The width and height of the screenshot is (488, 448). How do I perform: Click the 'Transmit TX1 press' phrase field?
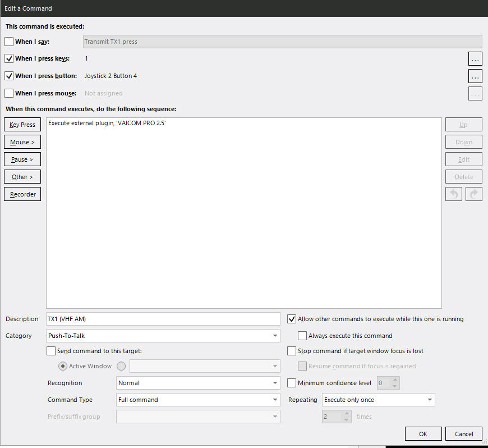pos(282,42)
